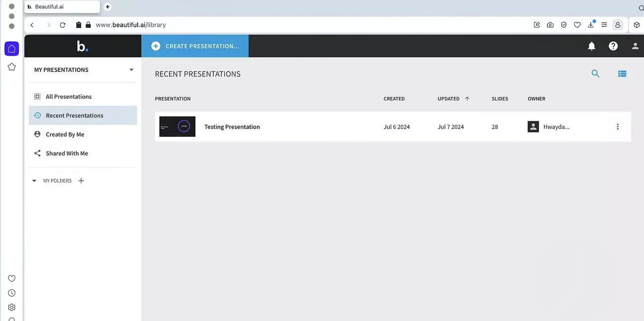
Task: Search presentations with magnifier icon
Action: [595, 74]
